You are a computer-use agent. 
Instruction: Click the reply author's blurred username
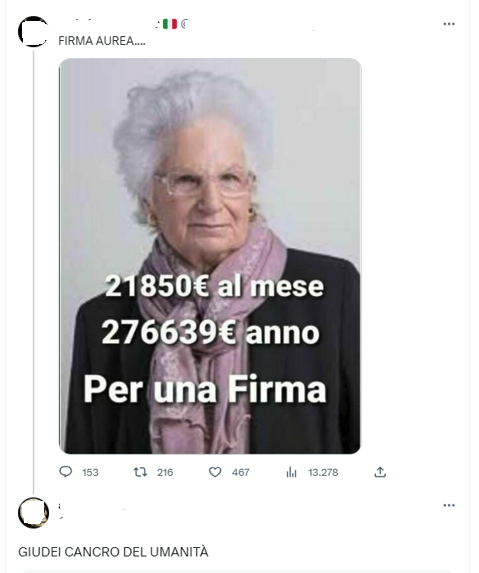pos(91,509)
